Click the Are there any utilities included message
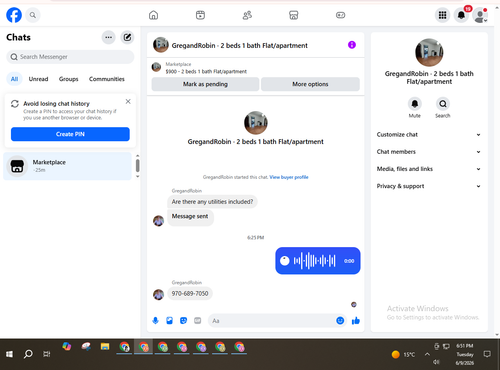This screenshot has height=370, width=500. tap(212, 202)
